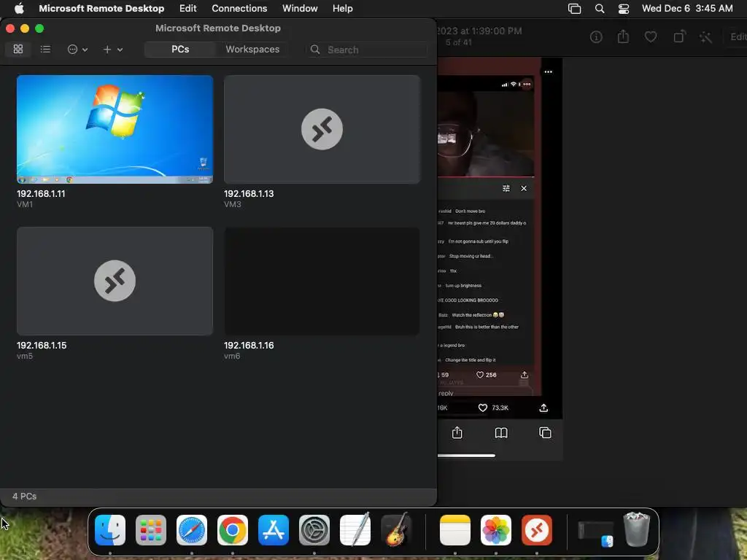The image size is (747, 560).
Task: Click the Edit button in Photos
Action: coord(738,36)
